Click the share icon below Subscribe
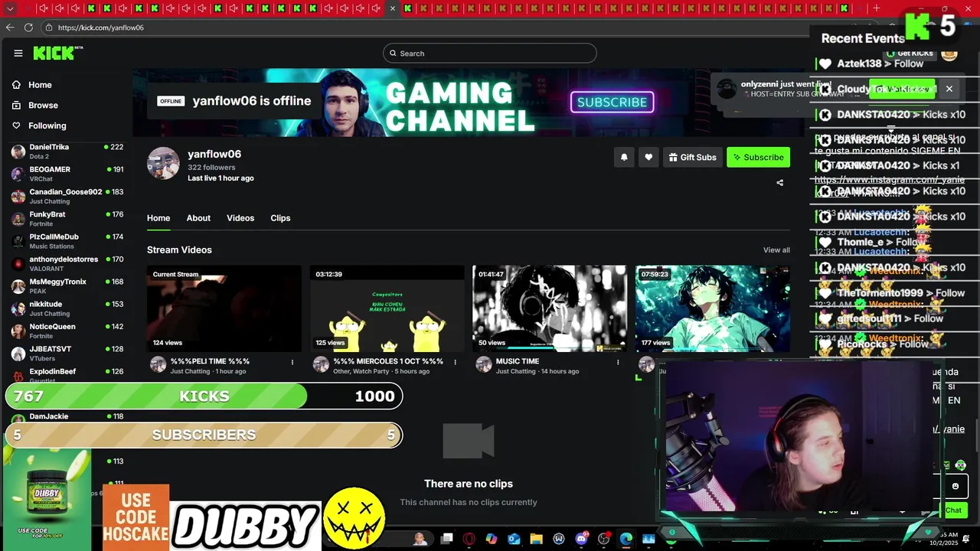Viewport: 980px width, 551px height. coord(780,183)
